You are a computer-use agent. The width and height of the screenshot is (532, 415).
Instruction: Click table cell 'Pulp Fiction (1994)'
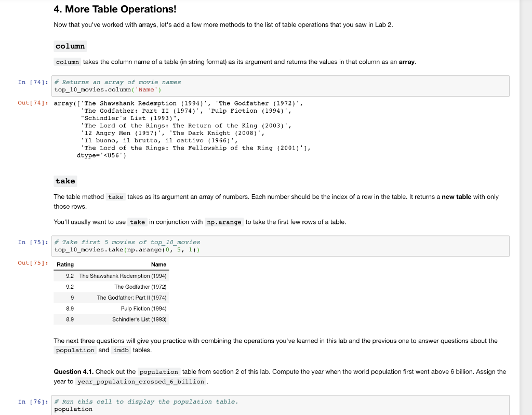(143, 309)
